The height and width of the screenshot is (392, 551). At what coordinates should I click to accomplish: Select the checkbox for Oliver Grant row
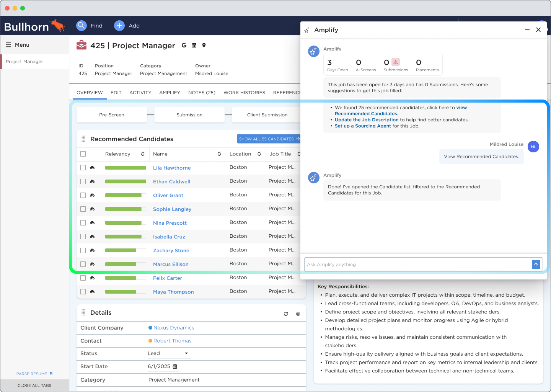[x=83, y=195]
